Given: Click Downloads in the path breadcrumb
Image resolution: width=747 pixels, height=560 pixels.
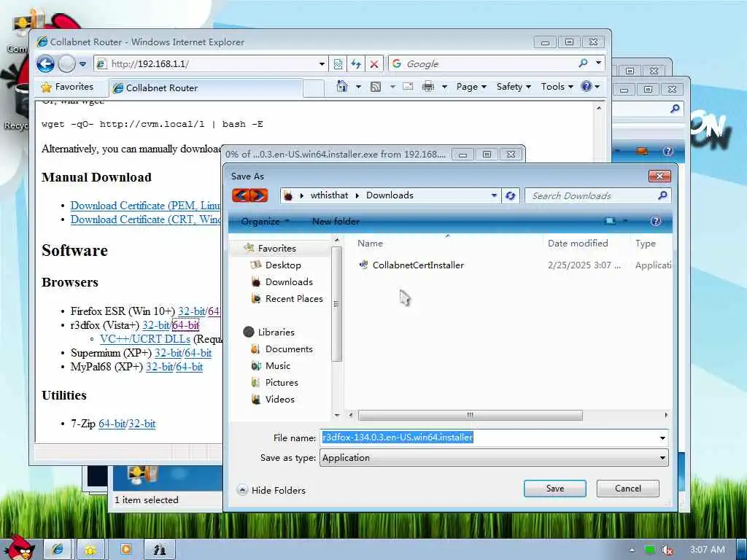Looking at the screenshot, I should (x=390, y=195).
